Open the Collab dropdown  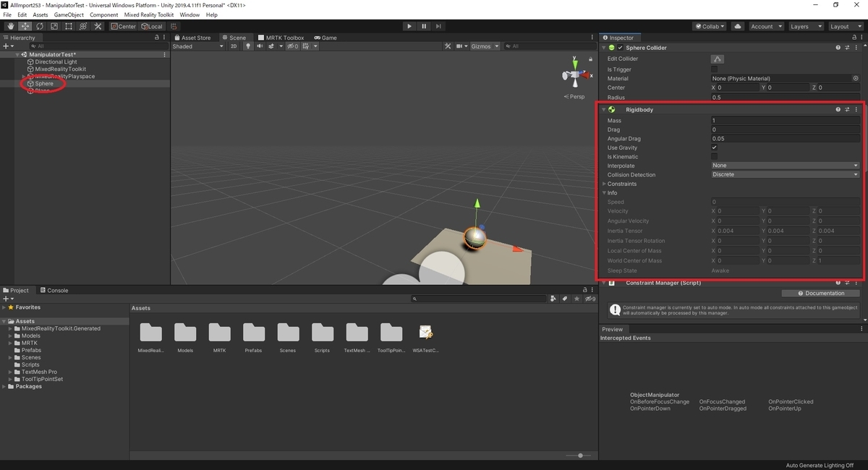pyautogui.click(x=710, y=27)
